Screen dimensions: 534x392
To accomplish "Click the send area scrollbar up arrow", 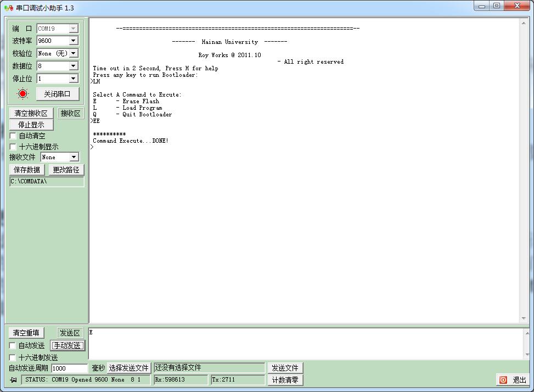I will pyautogui.click(x=527, y=333).
